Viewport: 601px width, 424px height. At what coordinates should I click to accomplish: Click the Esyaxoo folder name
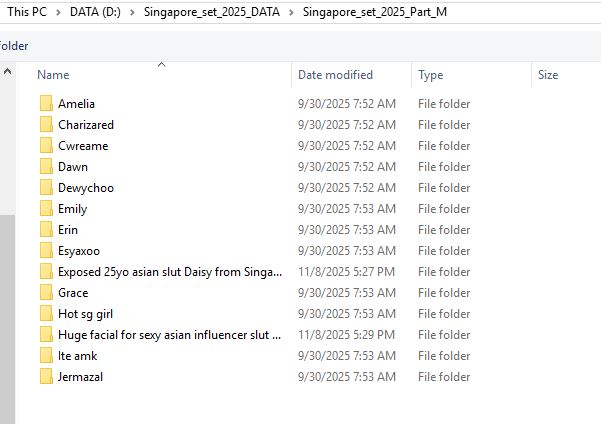pyautogui.click(x=79, y=251)
